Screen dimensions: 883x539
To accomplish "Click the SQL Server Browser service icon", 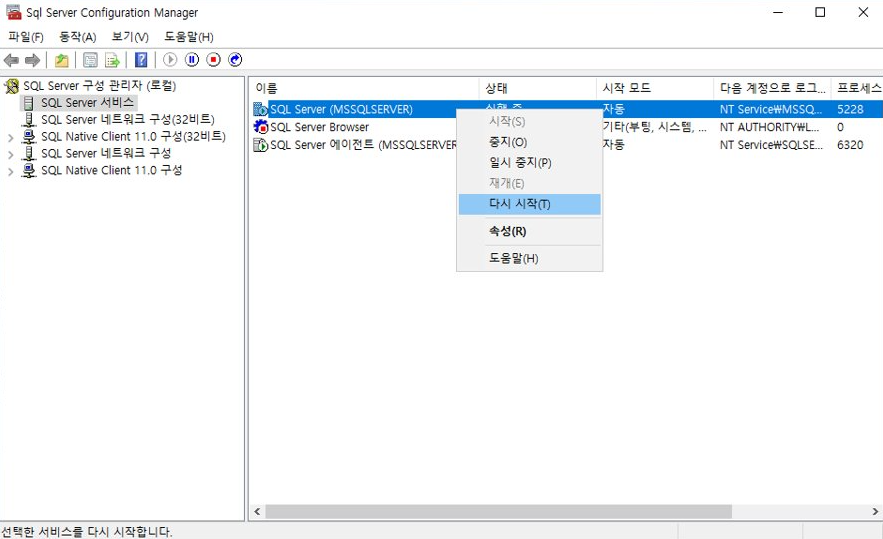I will pyautogui.click(x=261, y=127).
